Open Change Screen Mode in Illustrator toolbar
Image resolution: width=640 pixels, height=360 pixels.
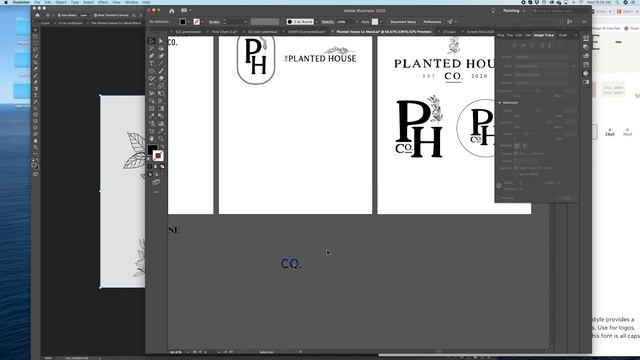156,182
